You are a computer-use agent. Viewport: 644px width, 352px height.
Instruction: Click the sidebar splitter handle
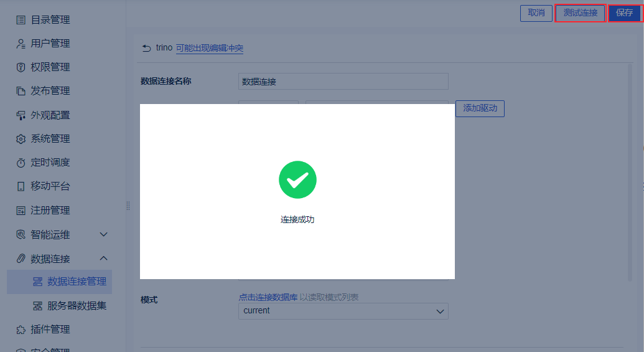(128, 206)
